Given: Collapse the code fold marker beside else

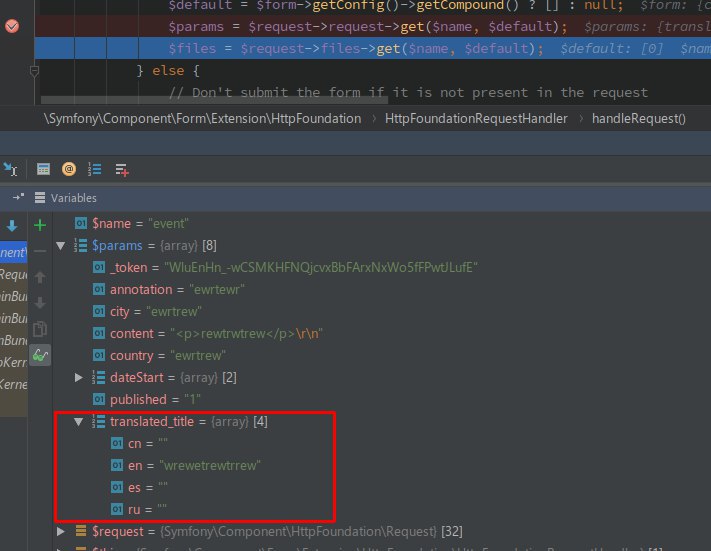Looking at the screenshot, I should (x=34, y=71).
